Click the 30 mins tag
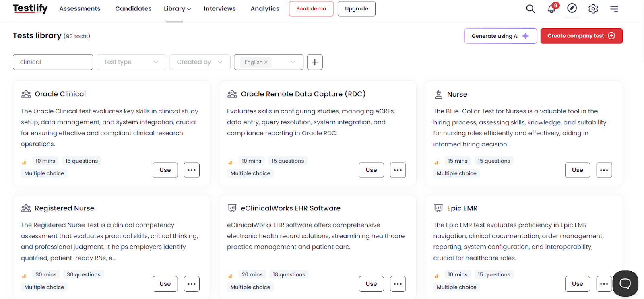 (x=46, y=274)
